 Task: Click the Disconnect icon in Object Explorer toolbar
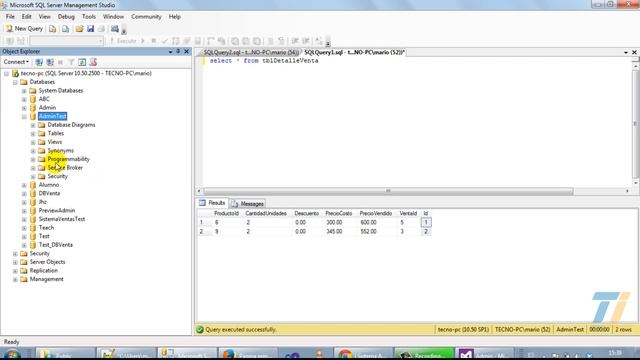50,62
